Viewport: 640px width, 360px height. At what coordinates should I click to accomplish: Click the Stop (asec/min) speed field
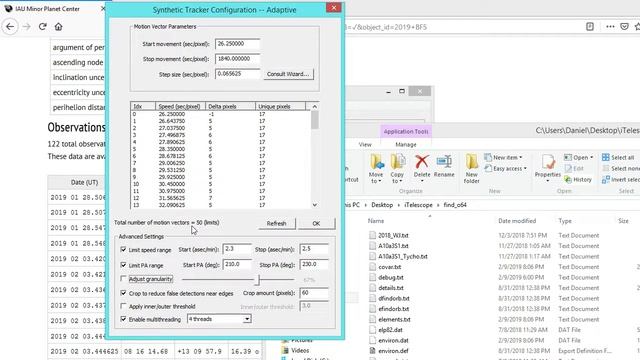[313, 249]
